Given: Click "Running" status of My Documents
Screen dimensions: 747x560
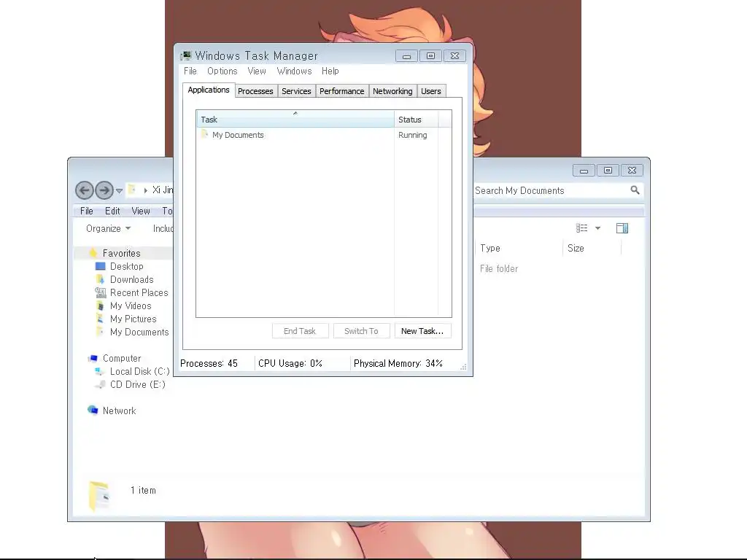Looking at the screenshot, I should click(x=413, y=135).
